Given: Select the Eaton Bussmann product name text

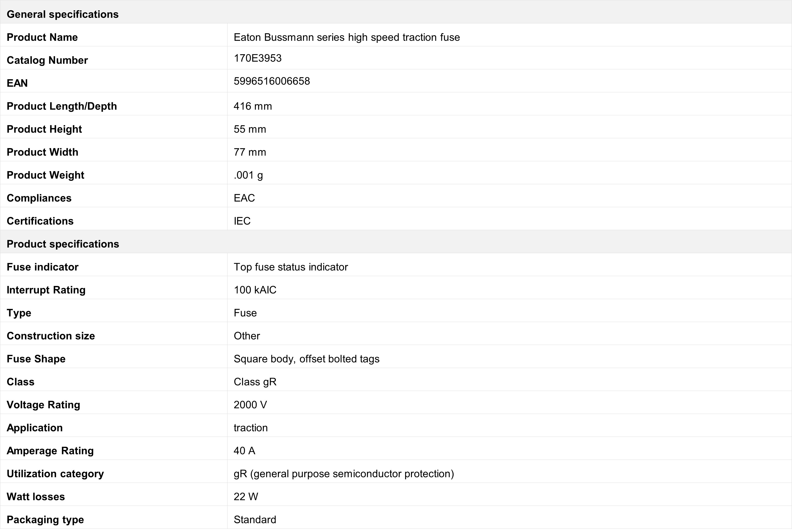Looking at the screenshot, I should coord(346,37).
